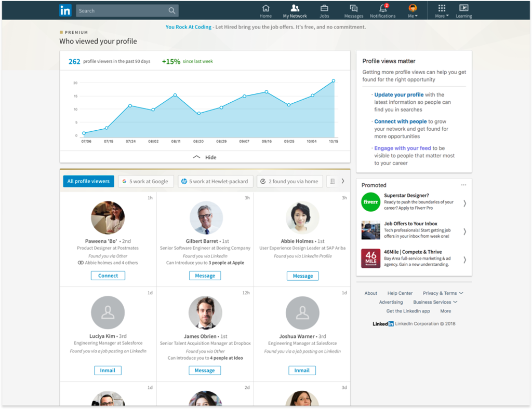Open Gilbert Barret name link
The height and width of the screenshot is (409, 532).
(x=202, y=241)
